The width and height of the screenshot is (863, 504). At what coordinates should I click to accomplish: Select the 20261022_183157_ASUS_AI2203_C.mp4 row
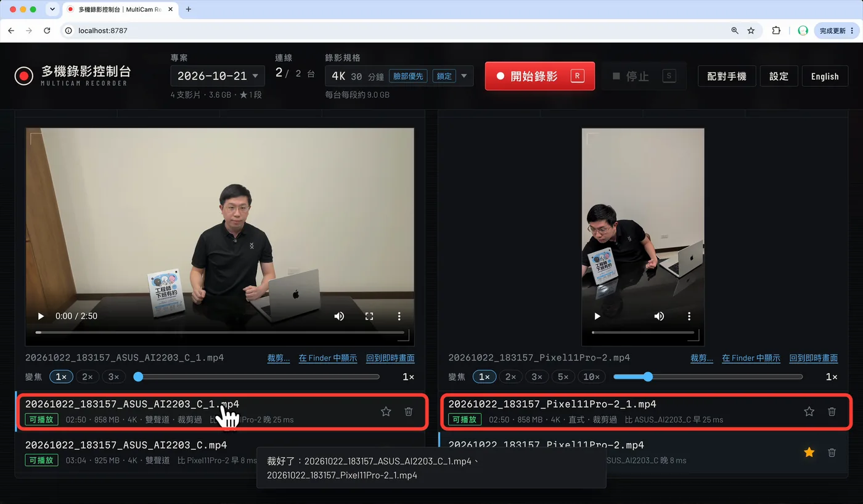(219, 452)
